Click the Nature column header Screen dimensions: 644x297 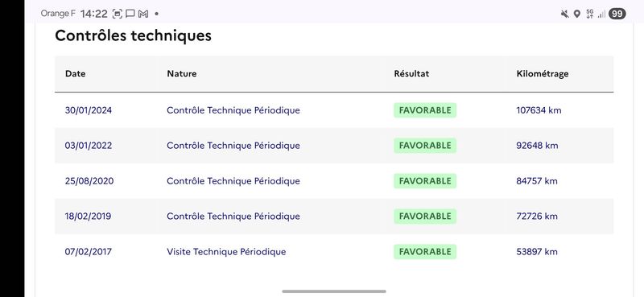(182, 74)
